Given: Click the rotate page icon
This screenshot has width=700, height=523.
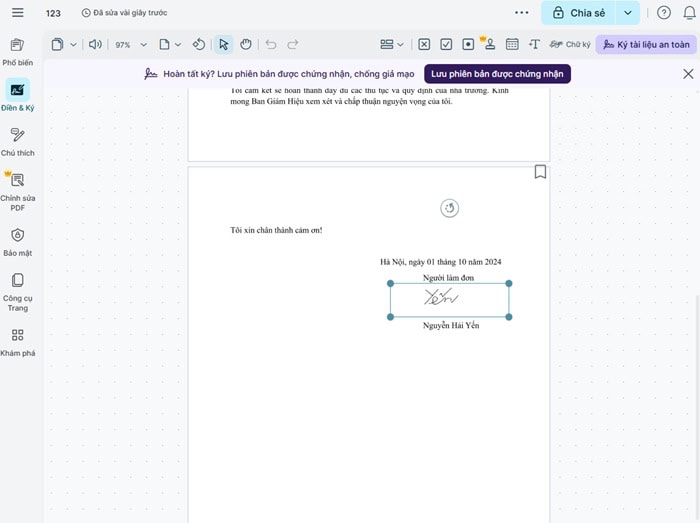Looking at the screenshot, I should point(198,45).
